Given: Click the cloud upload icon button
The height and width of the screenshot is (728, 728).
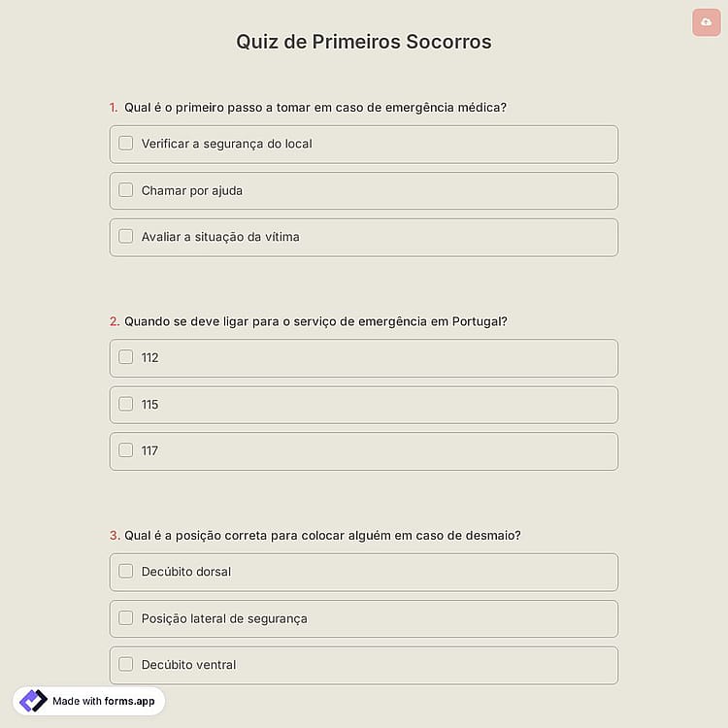Looking at the screenshot, I should (706, 22).
